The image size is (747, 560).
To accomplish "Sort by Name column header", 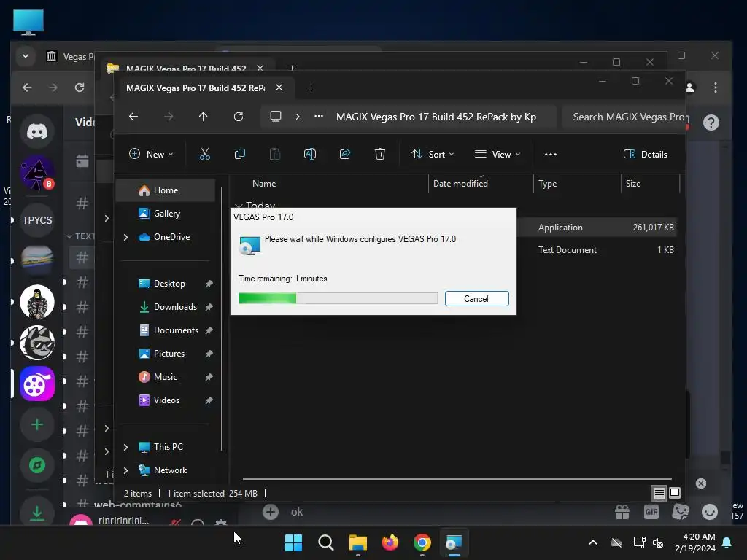I will [330, 183].
